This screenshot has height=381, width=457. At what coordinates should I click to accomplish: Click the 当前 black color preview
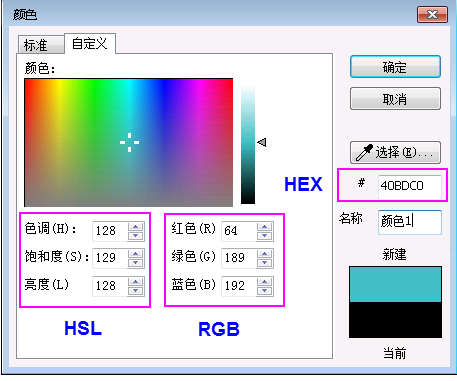coord(395,320)
